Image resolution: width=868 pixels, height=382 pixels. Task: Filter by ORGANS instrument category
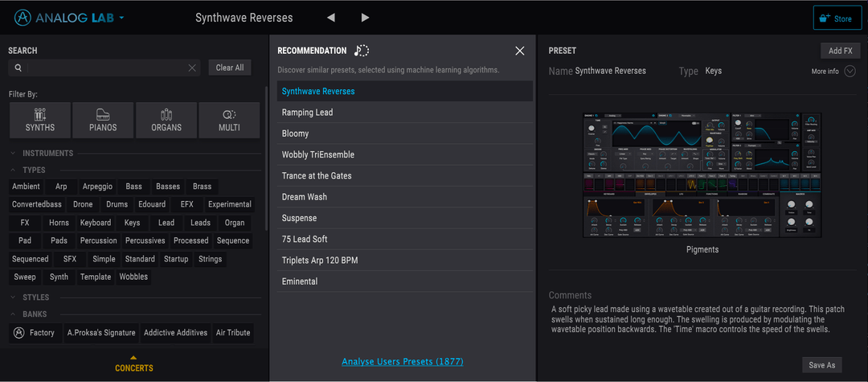[166, 120]
